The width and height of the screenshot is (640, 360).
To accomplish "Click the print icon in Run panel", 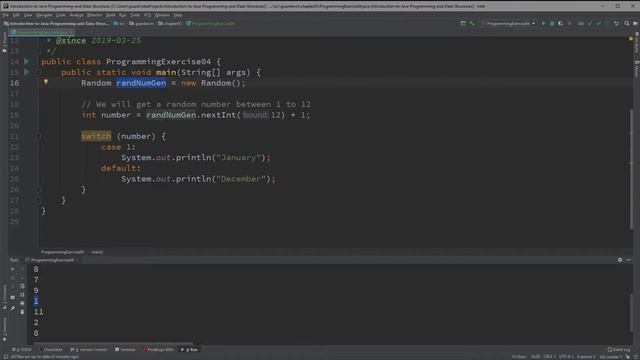I will coord(22,303).
